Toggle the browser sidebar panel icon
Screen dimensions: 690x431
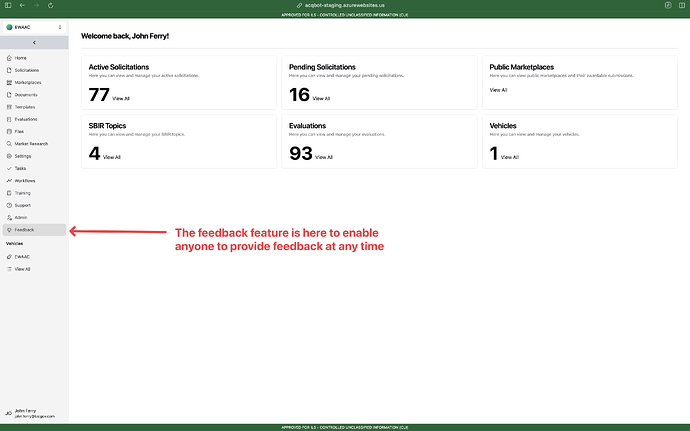[8, 5]
